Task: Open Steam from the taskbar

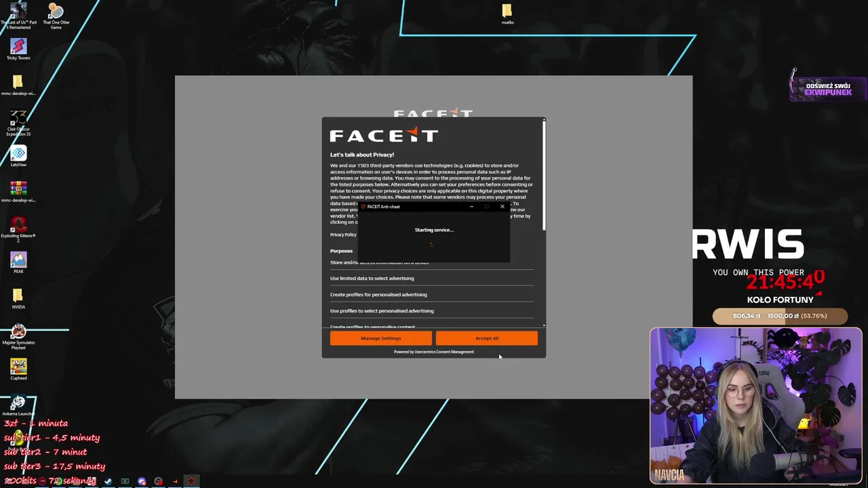Action: [x=108, y=481]
